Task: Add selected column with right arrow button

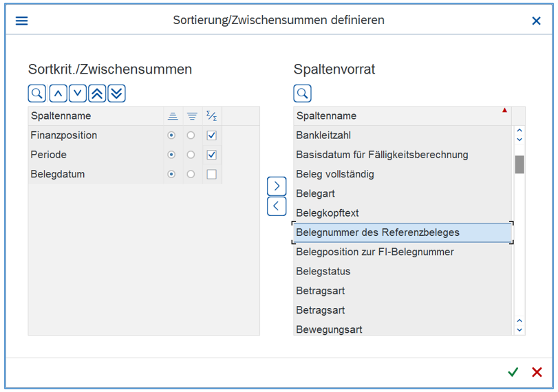Action: pos(276,186)
